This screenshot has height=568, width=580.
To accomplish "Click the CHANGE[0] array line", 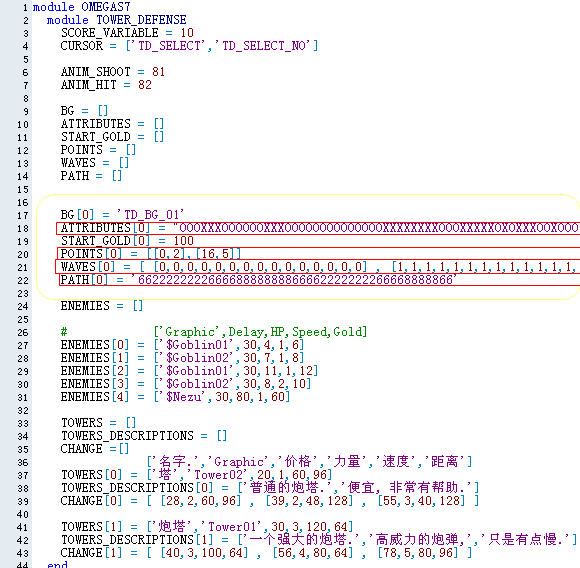I will tap(270, 501).
